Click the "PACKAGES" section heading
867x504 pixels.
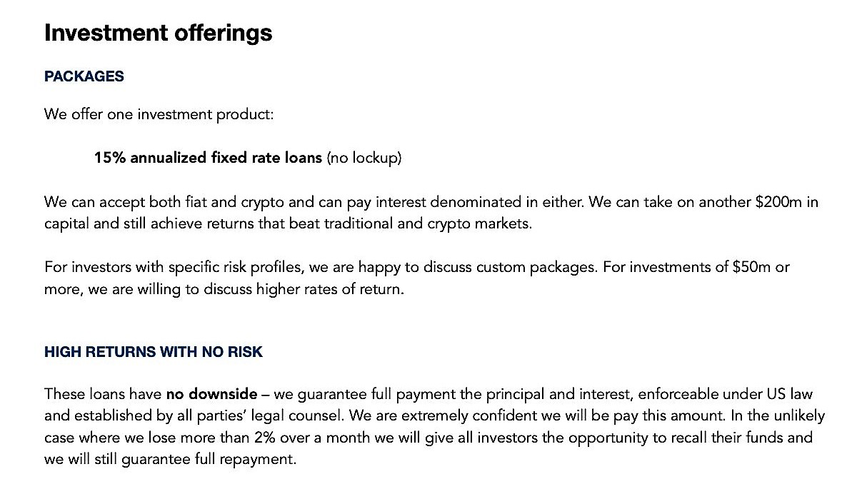click(x=84, y=76)
